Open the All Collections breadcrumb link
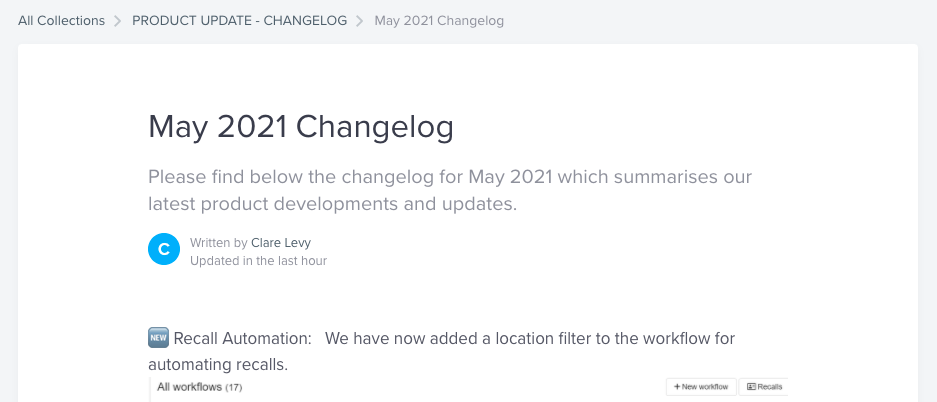This screenshot has height=402, width=937. click(61, 21)
